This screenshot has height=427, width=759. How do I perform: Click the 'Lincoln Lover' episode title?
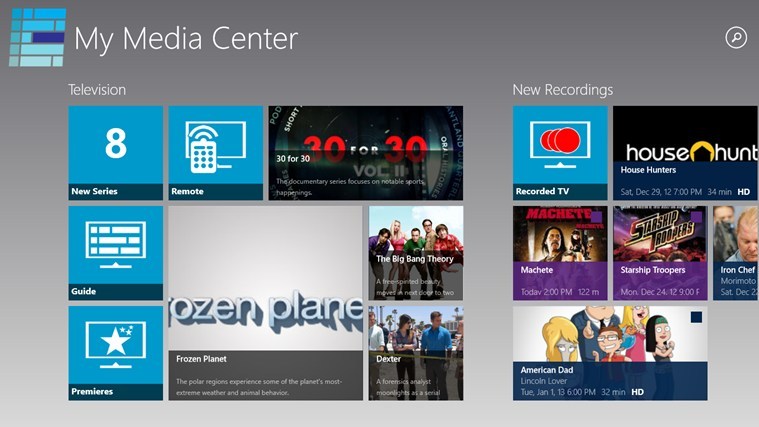tap(544, 381)
